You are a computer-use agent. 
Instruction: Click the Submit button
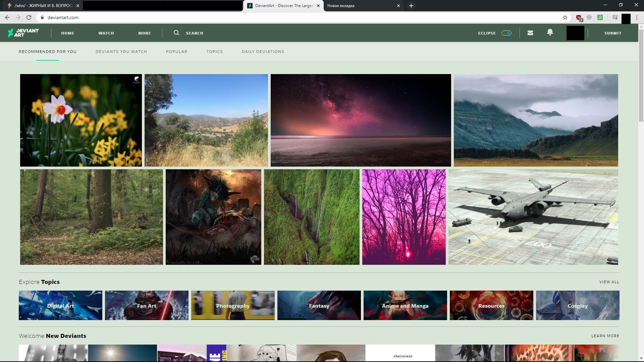click(x=613, y=33)
